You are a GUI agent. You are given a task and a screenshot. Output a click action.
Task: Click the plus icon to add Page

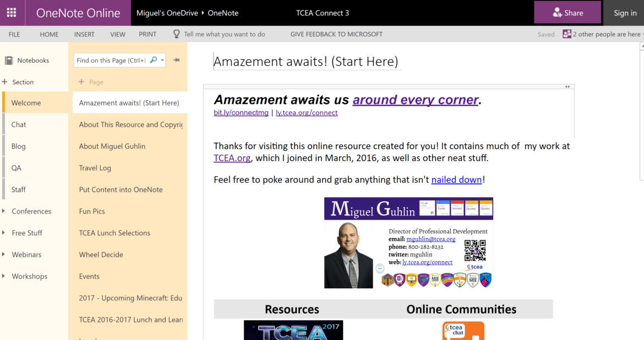pos(81,82)
